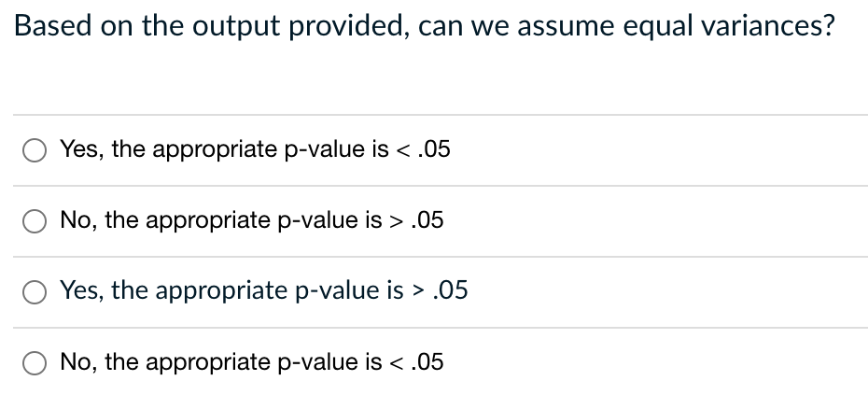Click answer text 'No, the appropriate p-value is < .05'
This screenshot has width=868, height=409.
point(252,362)
